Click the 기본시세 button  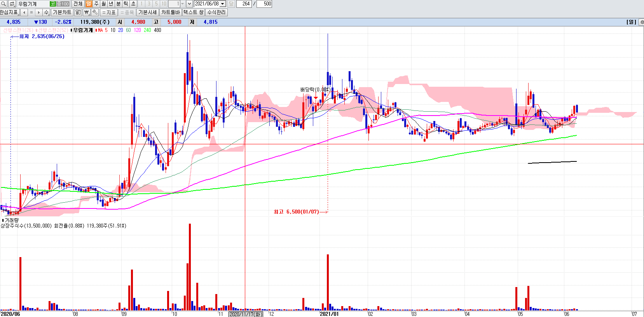[x=148, y=12]
